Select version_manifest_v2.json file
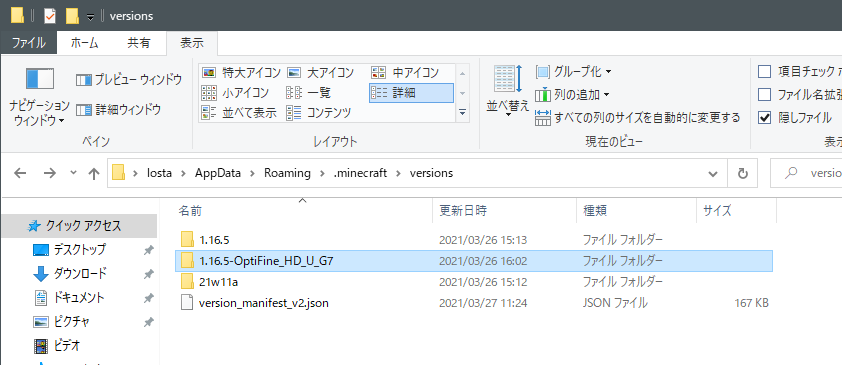842x365 pixels. click(263, 303)
